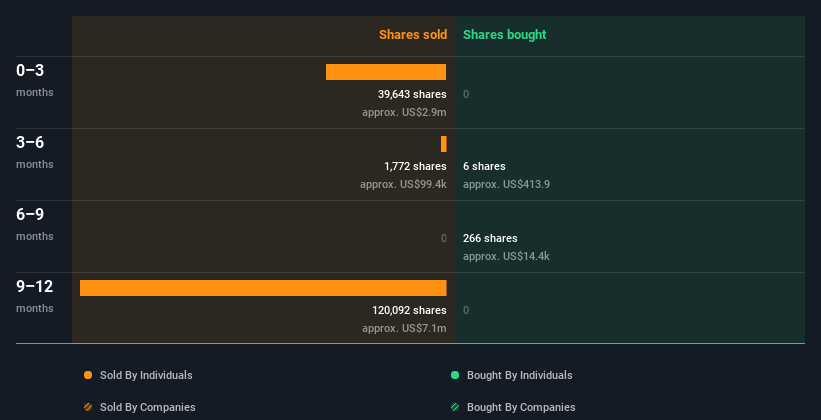
Task: Toggle the Sold By Individuals legend label
Action: click(146, 375)
